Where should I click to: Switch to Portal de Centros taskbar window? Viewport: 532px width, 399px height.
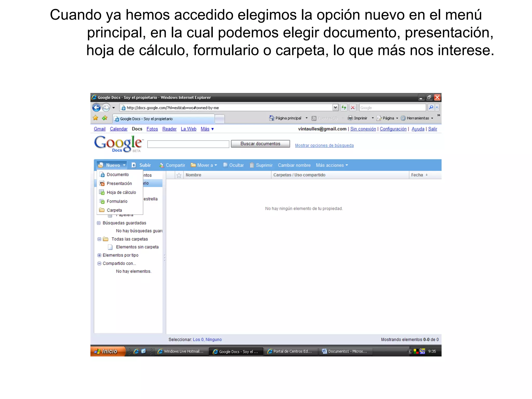[291, 351]
